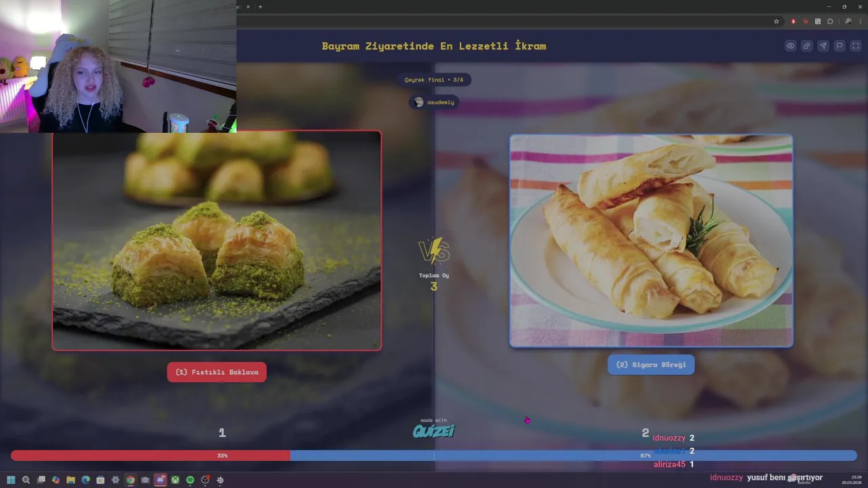Open OBS Studio on the taskbar
This screenshot has width=868, height=488.
[x=205, y=480]
